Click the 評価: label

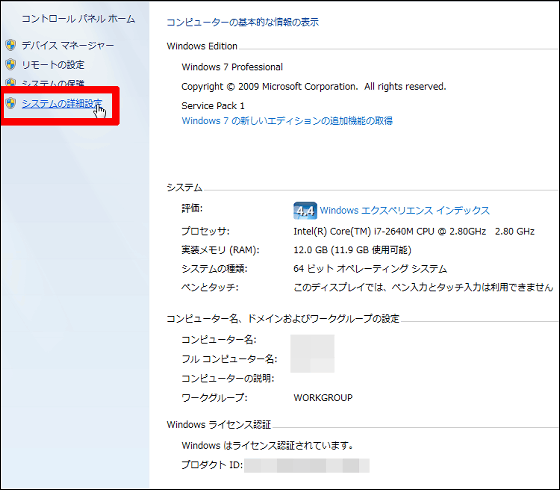pyautogui.click(x=192, y=208)
